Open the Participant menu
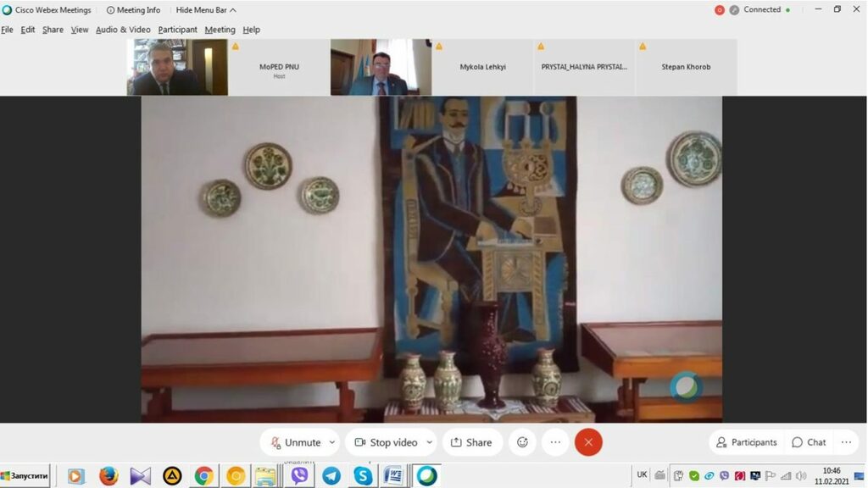868x488 pixels. coord(177,30)
